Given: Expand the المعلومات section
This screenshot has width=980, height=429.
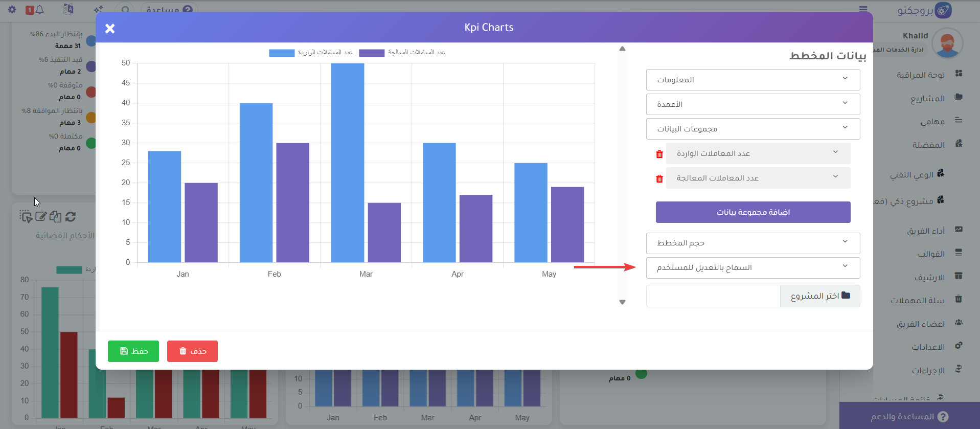Looking at the screenshot, I should click(753, 80).
